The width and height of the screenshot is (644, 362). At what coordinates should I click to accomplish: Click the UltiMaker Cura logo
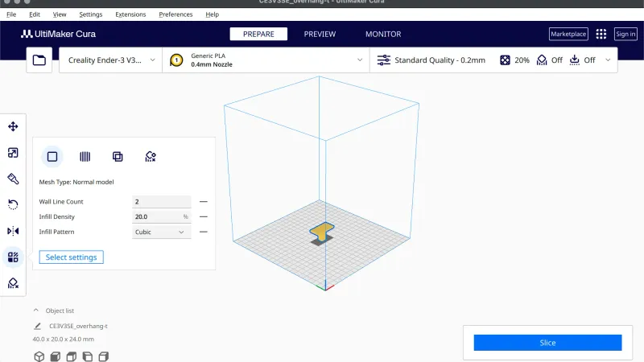58,34
